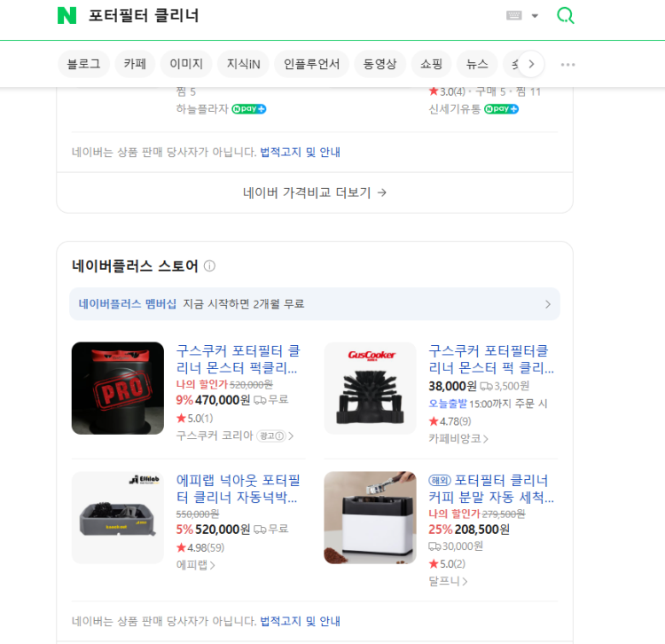Click 네이버 가격비교 더보기 link
This screenshot has height=644, width=665.
[x=315, y=192]
